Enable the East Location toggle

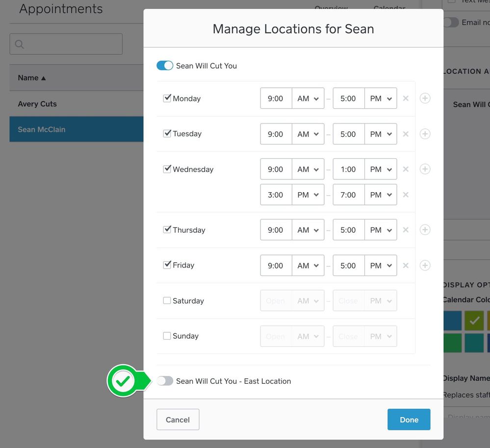(x=165, y=381)
